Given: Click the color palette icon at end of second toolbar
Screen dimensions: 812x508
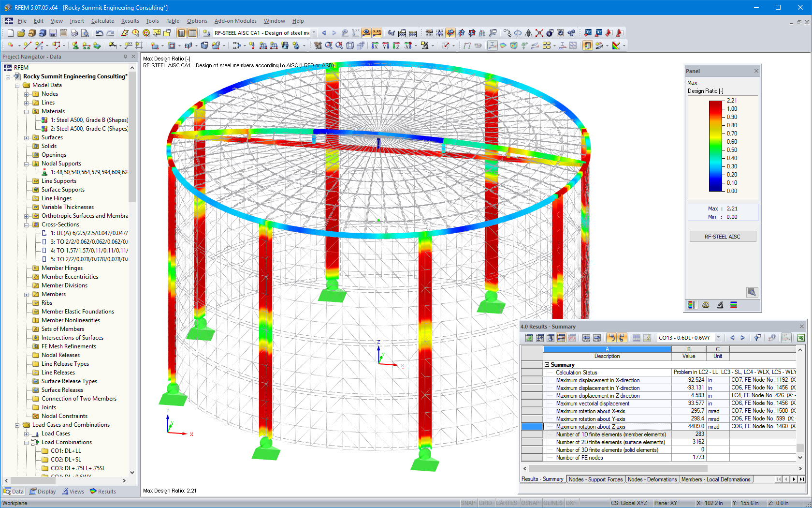Looking at the screenshot, I should click(x=616, y=45).
